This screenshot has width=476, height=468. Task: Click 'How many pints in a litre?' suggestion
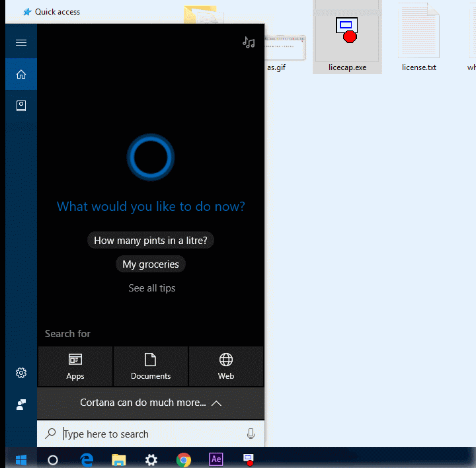[151, 241]
